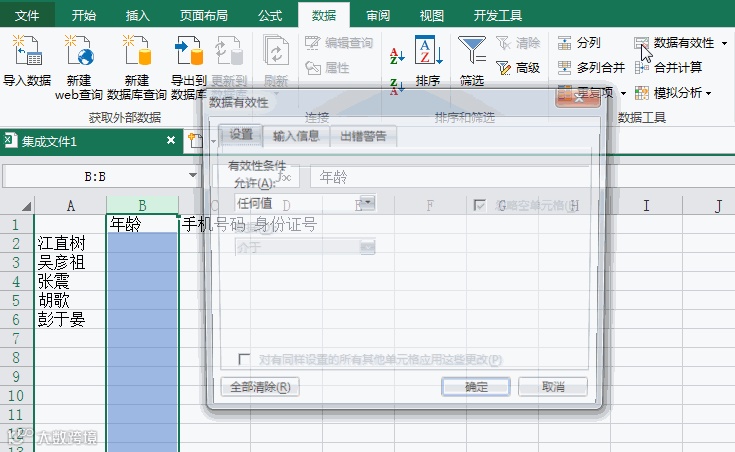Select Error Alert (出错警告) tab
This screenshot has height=452, width=735.
coord(363,136)
